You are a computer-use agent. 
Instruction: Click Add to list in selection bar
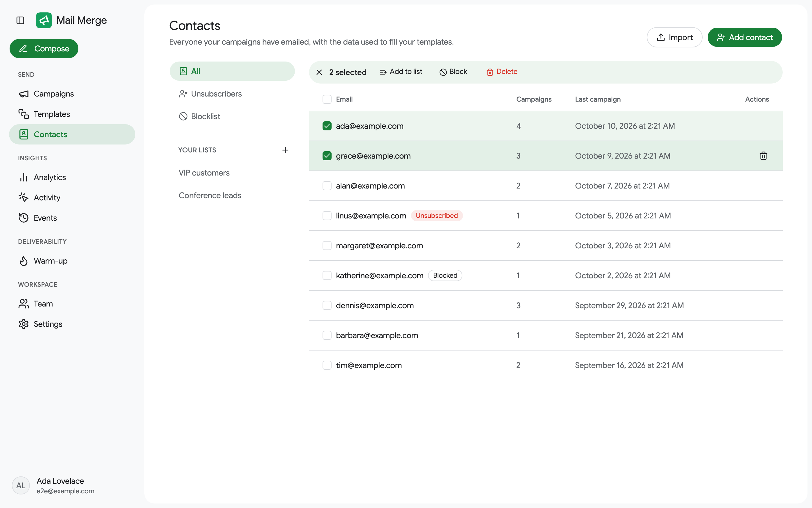(x=401, y=72)
